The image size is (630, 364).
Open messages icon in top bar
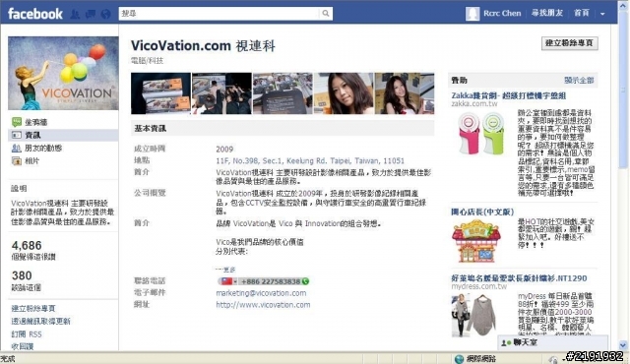(x=91, y=14)
